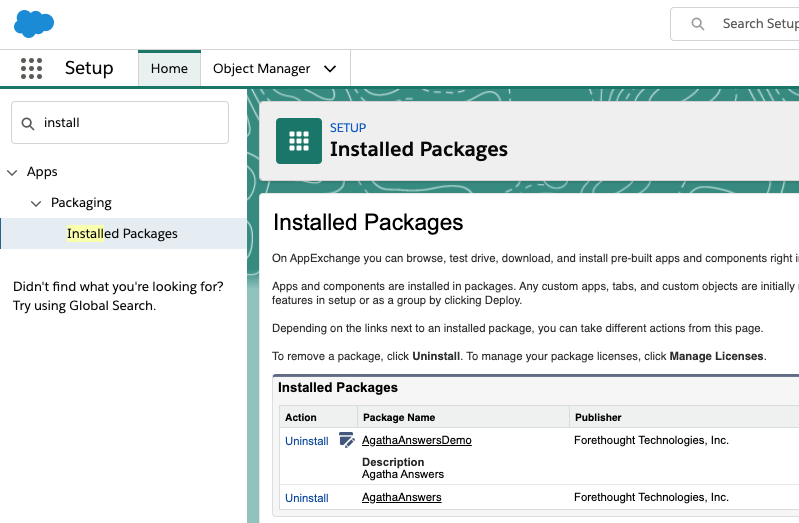Open the Object Manager dropdown arrow
799x523 pixels.
click(x=330, y=69)
